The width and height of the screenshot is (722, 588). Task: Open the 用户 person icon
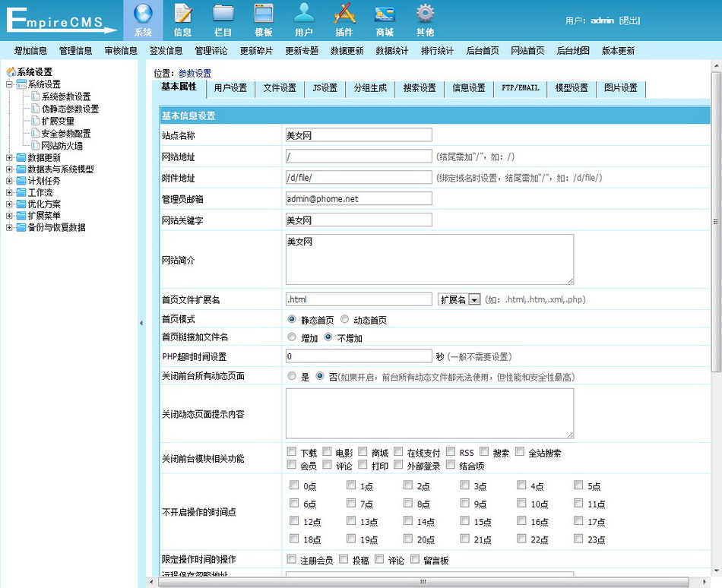click(x=304, y=14)
